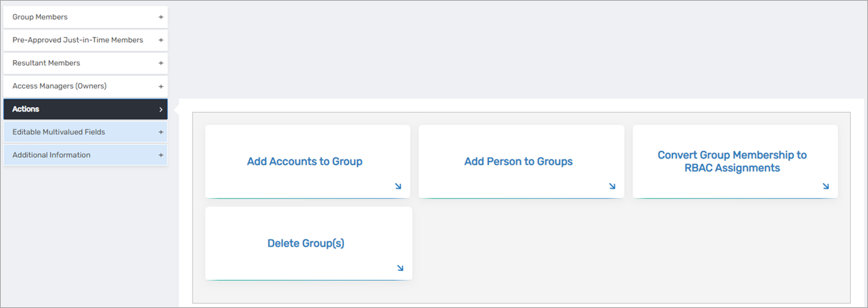The image size is (868, 308).
Task: Open the Add Accounts to Group link
Action: point(305,162)
